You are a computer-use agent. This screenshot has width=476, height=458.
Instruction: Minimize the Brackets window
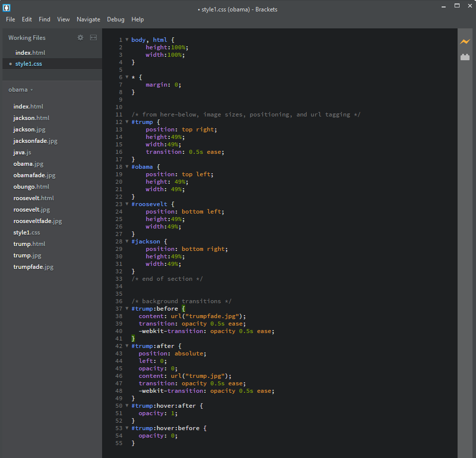[444, 6]
